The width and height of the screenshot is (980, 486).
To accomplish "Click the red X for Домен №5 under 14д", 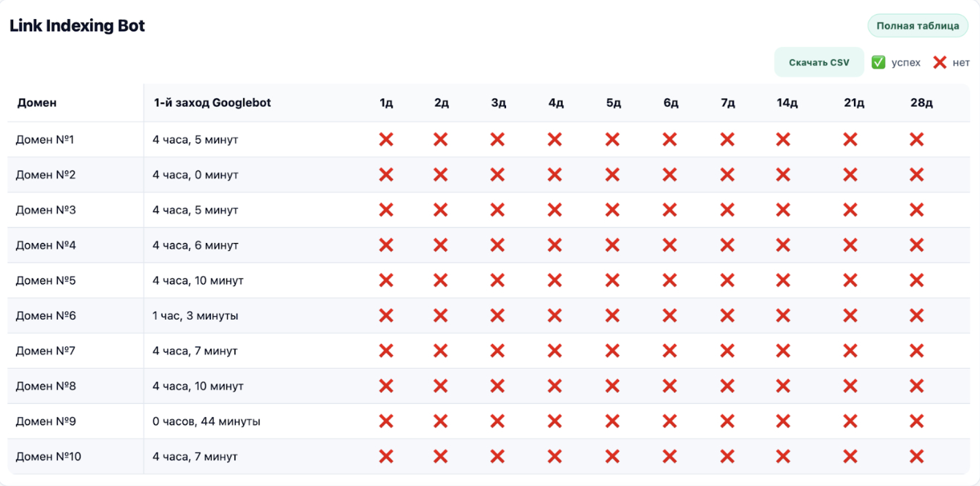I will (783, 280).
